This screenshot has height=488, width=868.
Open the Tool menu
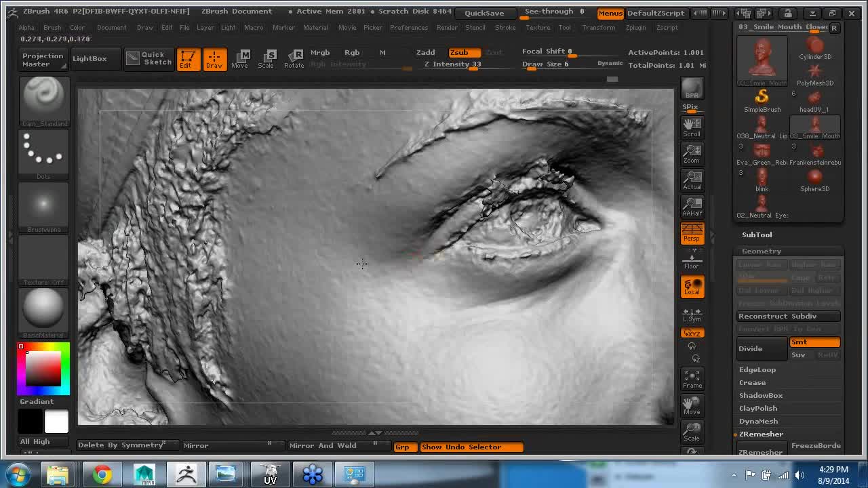coord(564,28)
